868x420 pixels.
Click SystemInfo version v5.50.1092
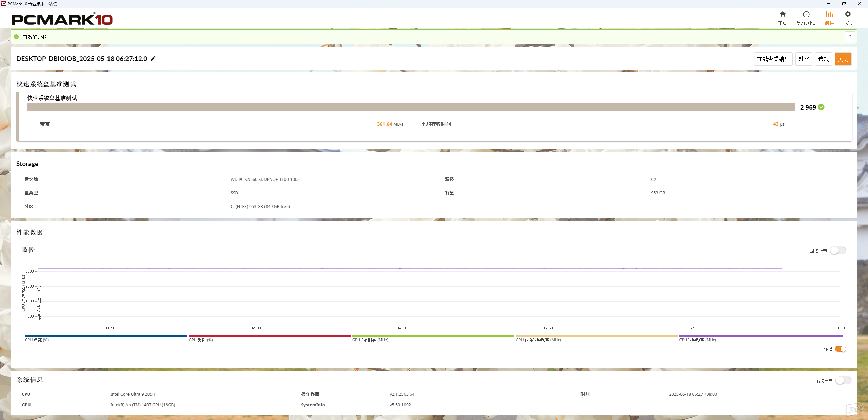click(x=400, y=405)
